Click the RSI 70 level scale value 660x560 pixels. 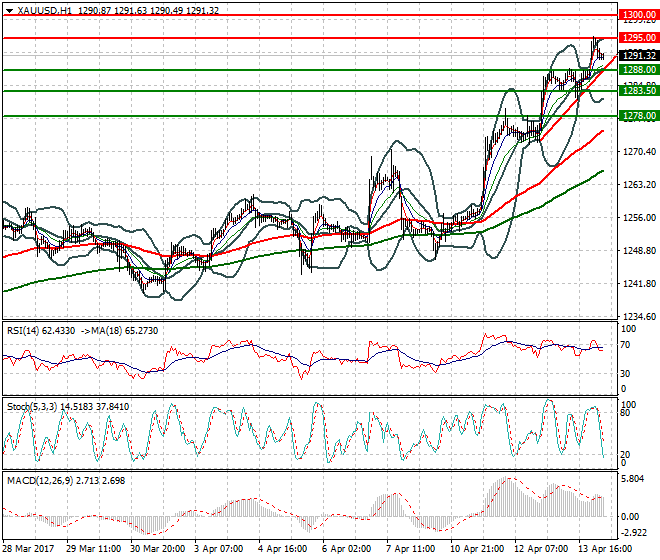click(x=625, y=345)
